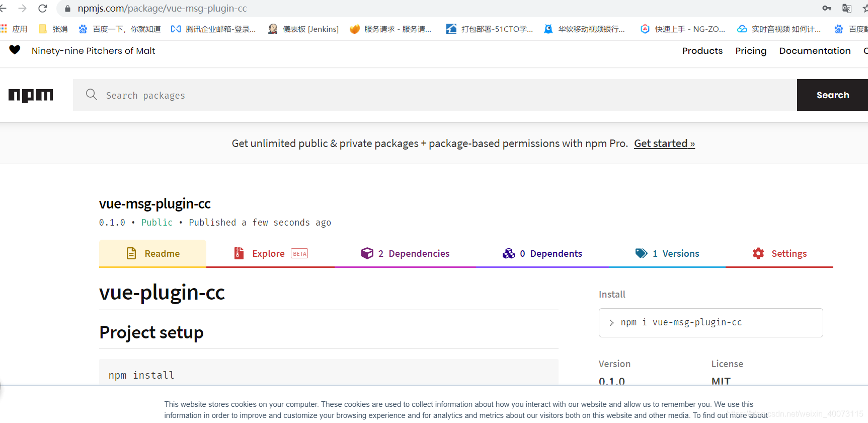Open the 华软移动视频银行 bookmark
Screen dimensions: 868x423
pyautogui.click(x=585, y=29)
